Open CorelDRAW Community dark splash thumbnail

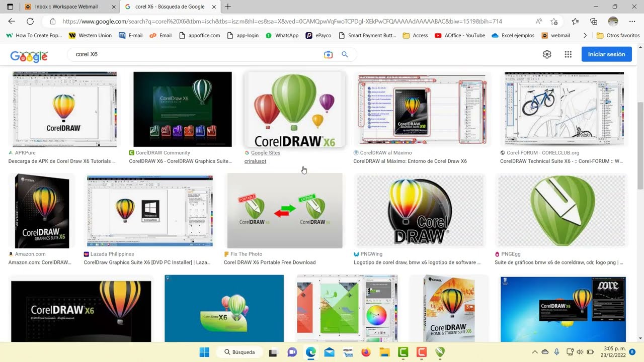[183, 109]
